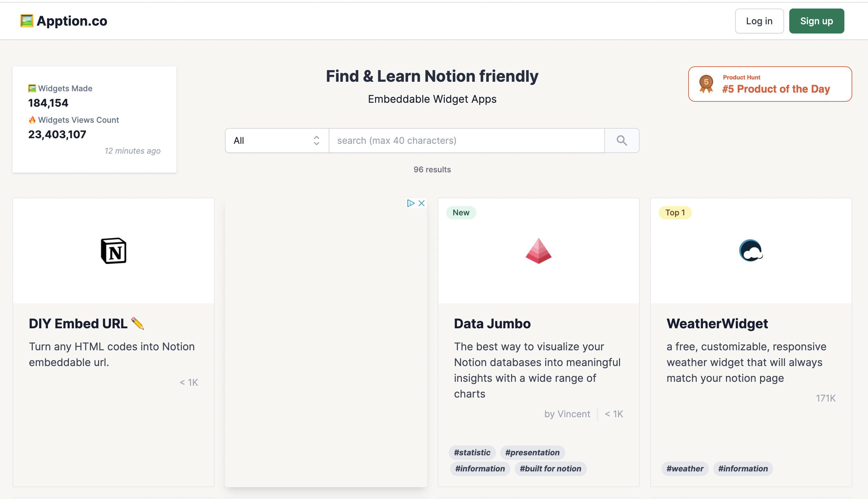Click the New badge on Data Jumbo
The height and width of the screenshot is (499, 868).
[x=461, y=212]
